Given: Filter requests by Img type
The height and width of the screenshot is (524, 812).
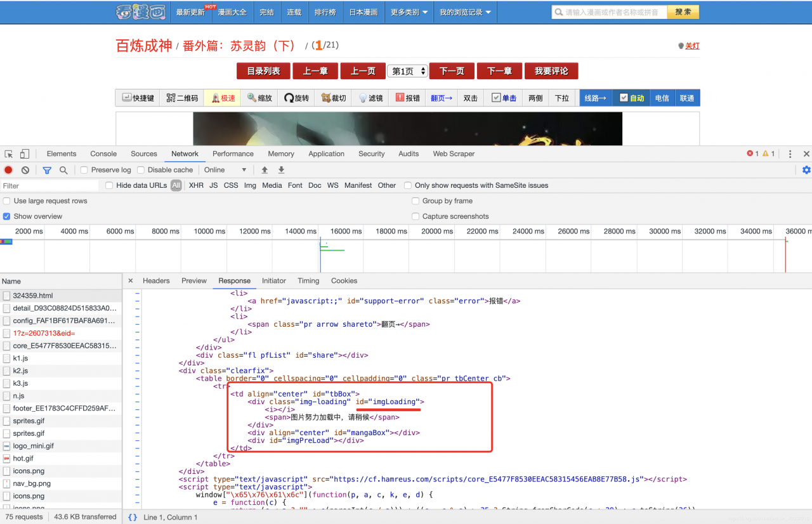Looking at the screenshot, I should click(250, 185).
